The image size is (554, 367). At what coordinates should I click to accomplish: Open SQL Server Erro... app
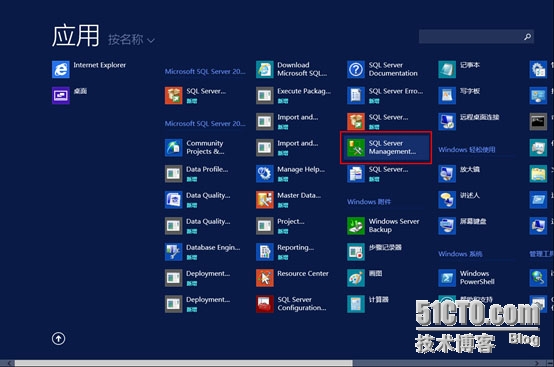(x=385, y=95)
